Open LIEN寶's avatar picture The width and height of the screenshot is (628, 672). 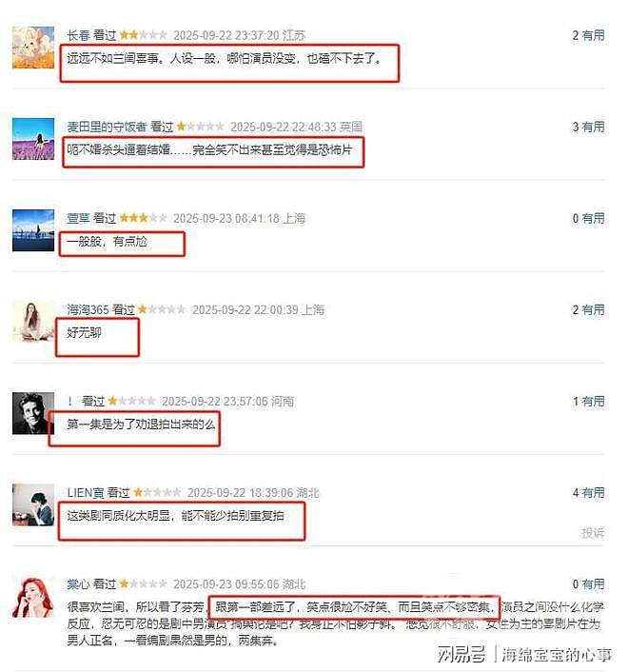point(33,504)
